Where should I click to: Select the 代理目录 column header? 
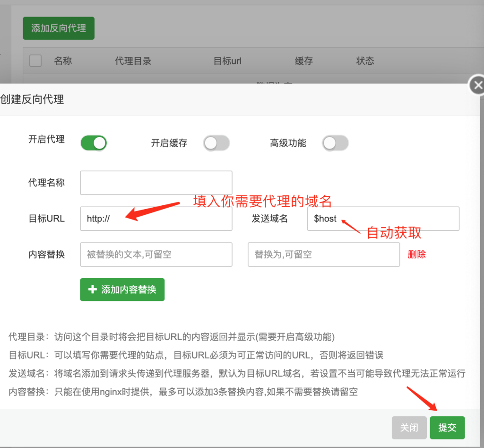click(x=133, y=61)
